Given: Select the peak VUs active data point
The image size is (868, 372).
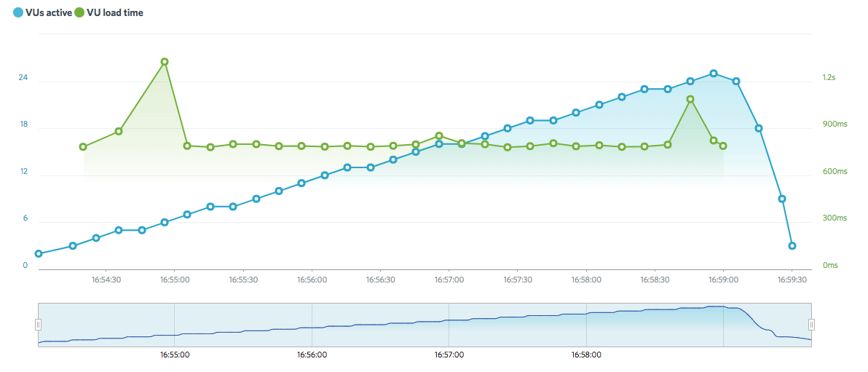Looking at the screenshot, I should 714,74.
